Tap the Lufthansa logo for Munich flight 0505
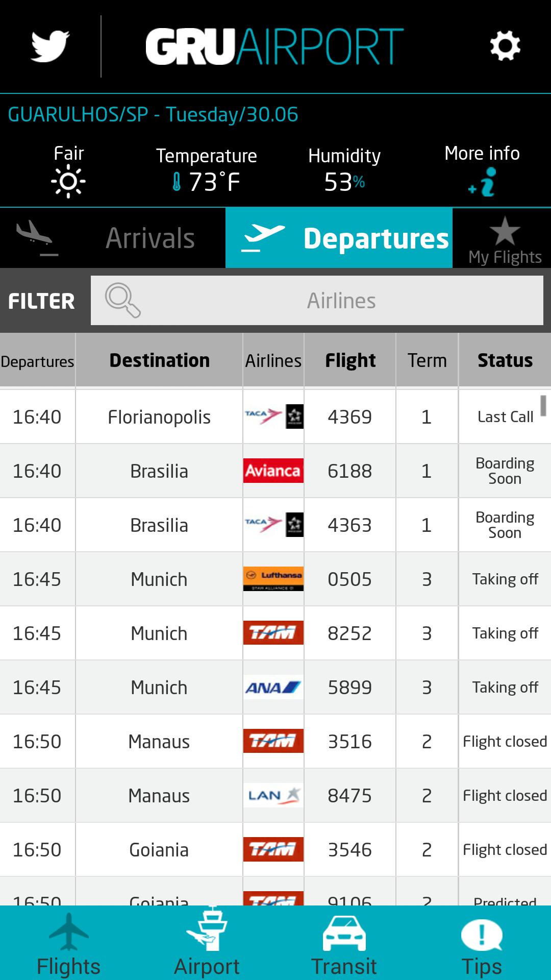This screenshot has width=551, height=980. (x=273, y=579)
